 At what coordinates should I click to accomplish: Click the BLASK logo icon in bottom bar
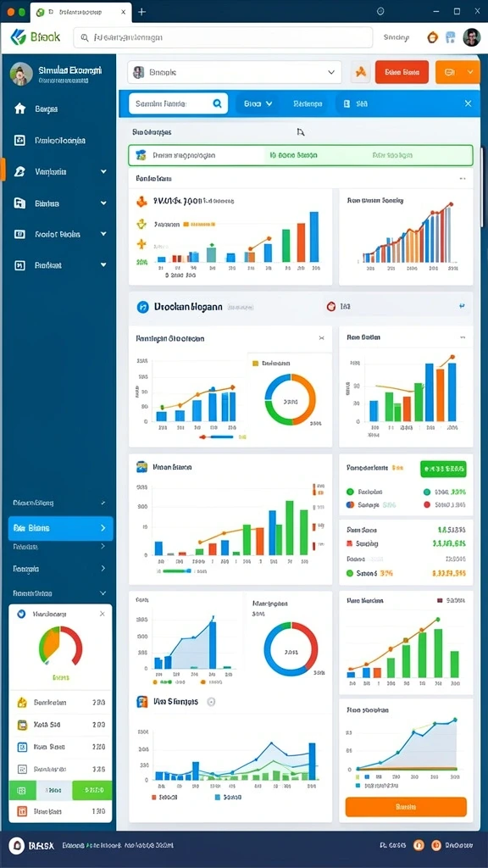[17, 845]
